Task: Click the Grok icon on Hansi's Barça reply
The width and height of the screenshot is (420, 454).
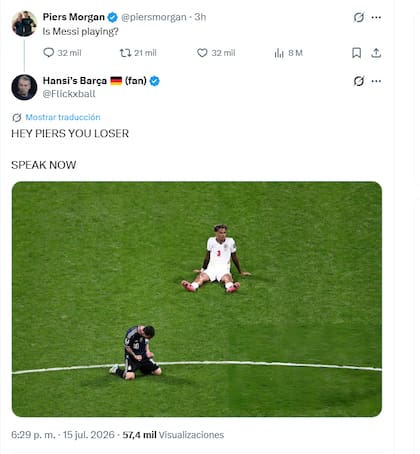Action: (x=359, y=81)
